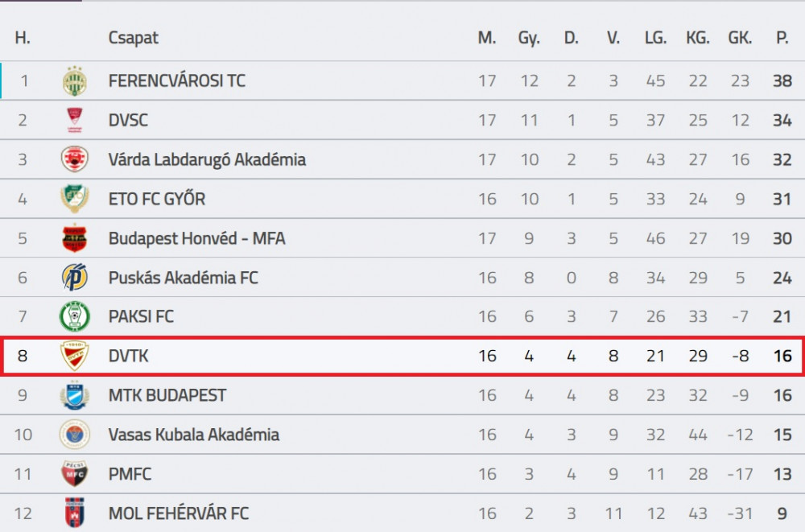Open the PAKSI FC club crest
The height and width of the screenshot is (532, 805).
coord(74,316)
